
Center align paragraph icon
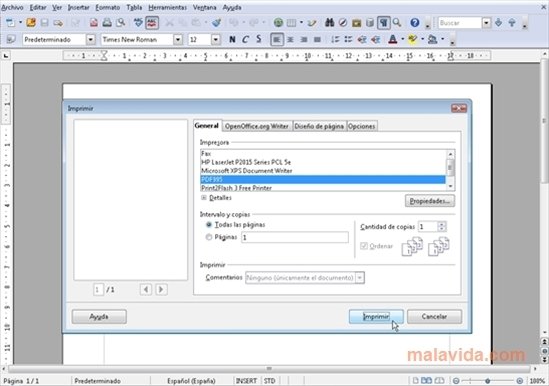(290, 40)
